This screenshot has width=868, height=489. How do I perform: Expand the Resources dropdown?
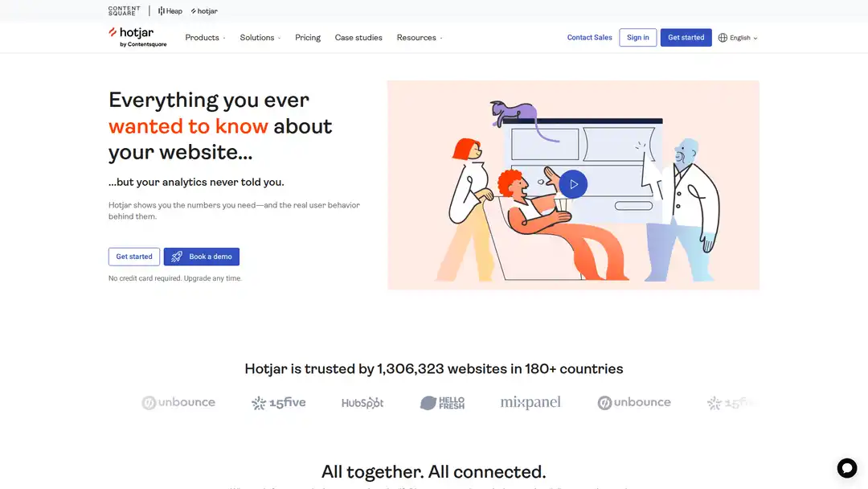click(416, 37)
